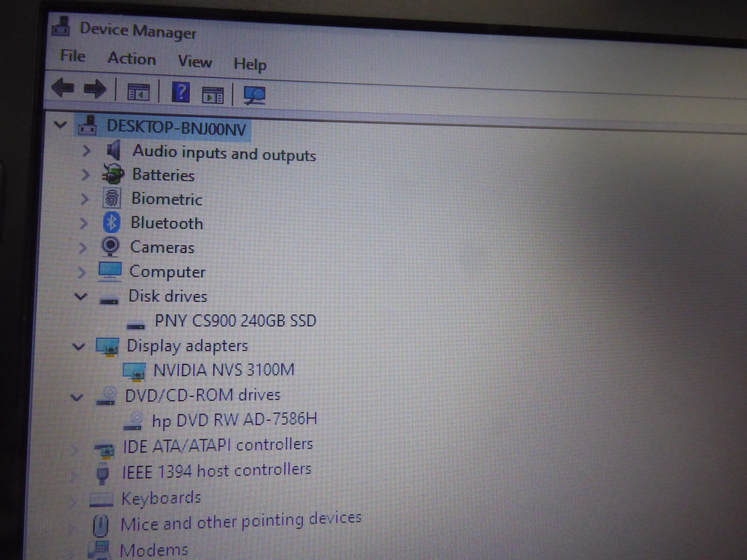The image size is (747, 560).
Task: Click the Device Manager title bar icon
Action: 61,26
